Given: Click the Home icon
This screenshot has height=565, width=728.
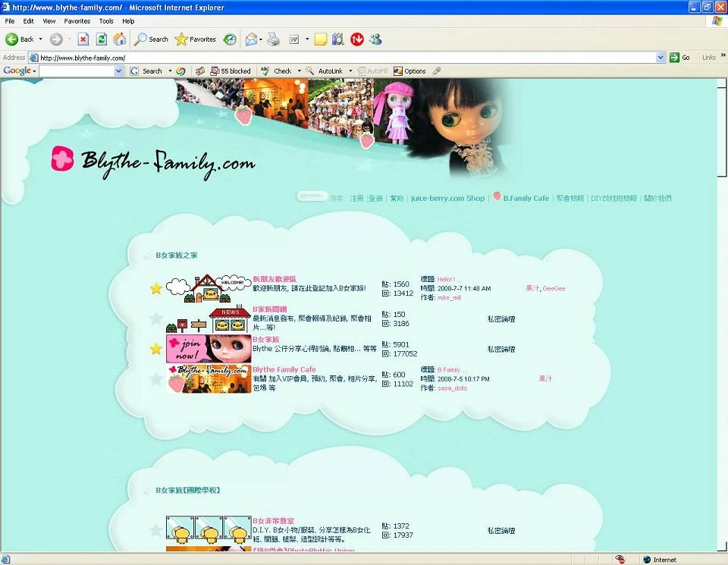Looking at the screenshot, I should [x=120, y=39].
